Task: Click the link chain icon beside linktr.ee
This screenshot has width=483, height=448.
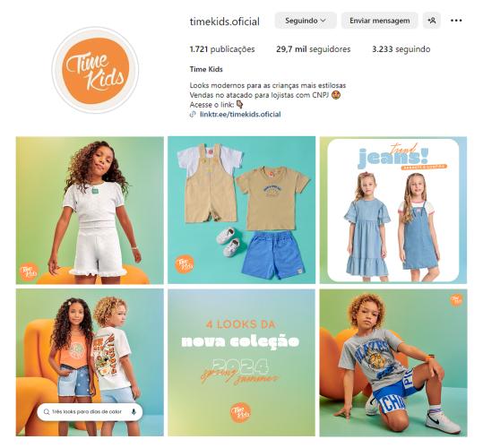Action: 193,114
